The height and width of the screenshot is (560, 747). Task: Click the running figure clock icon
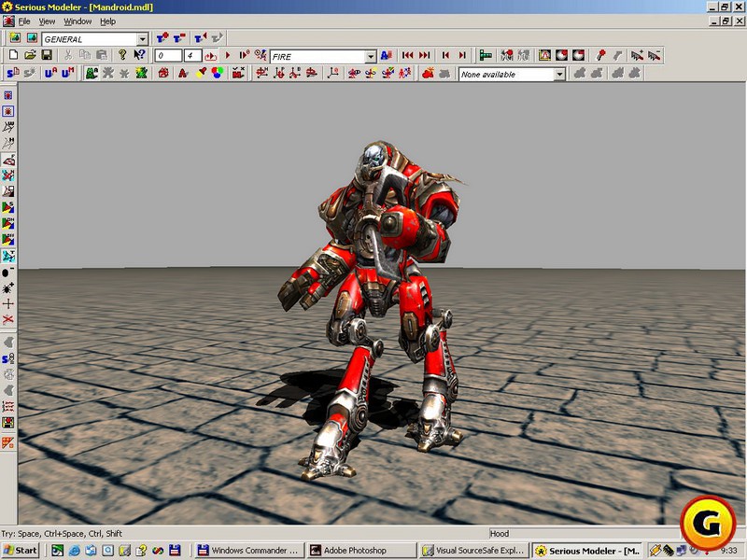(261, 56)
